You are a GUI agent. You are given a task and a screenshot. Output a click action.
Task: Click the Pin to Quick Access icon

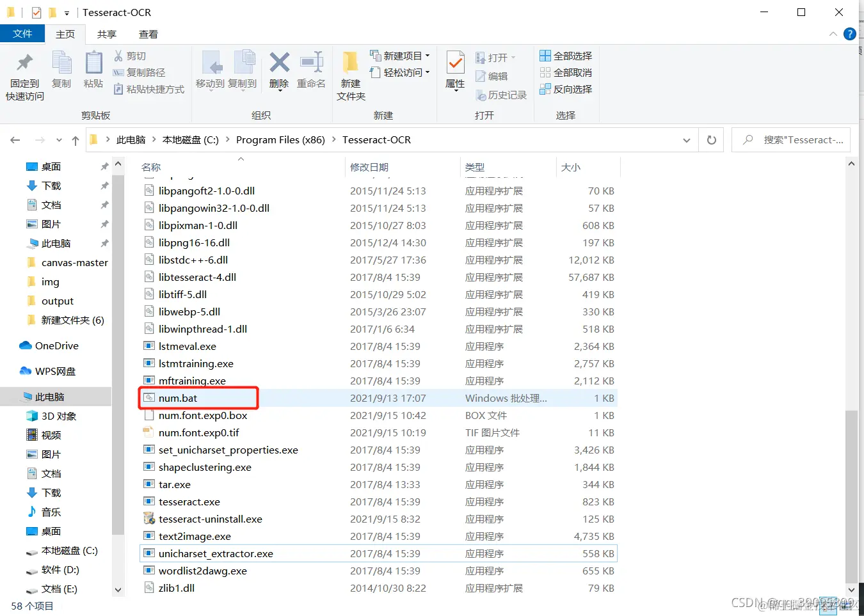pyautogui.click(x=25, y=63)
